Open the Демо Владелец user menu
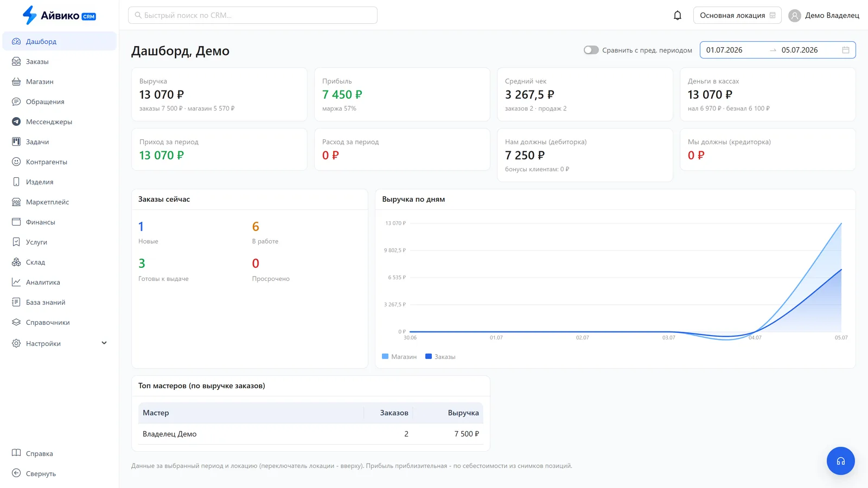The height and width of the screenshot is (488, 868). [x=824, y=16]
